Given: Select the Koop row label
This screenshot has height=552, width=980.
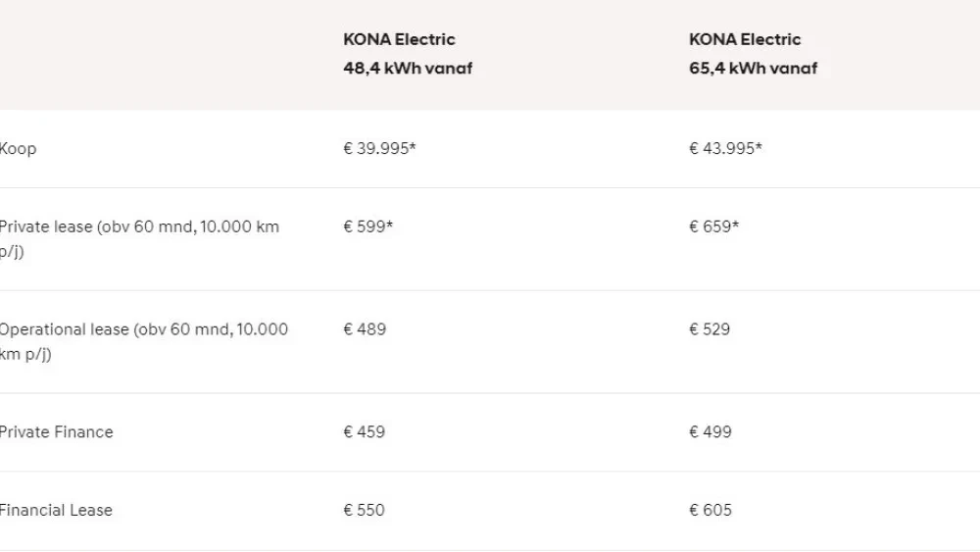Looking at the screenshot, I should click(x=18, y=149).
